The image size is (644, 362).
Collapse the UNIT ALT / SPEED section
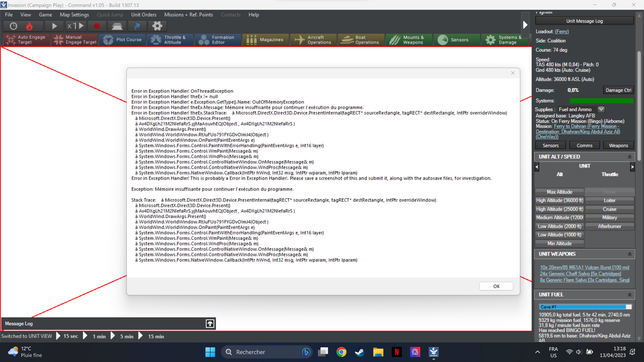(630, 157)
